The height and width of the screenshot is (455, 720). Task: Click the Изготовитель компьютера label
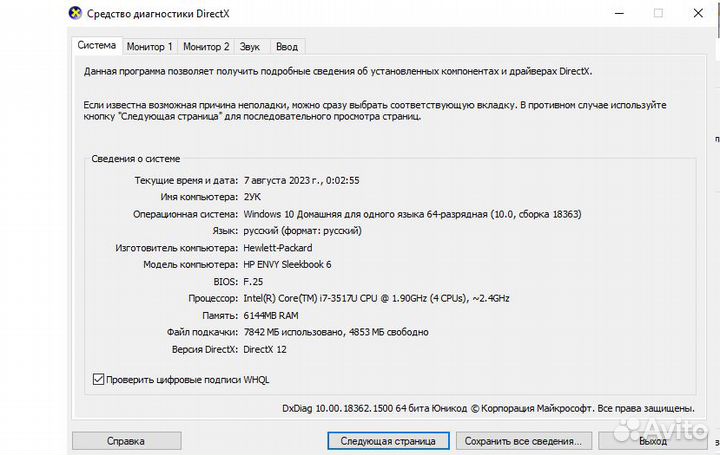176,248
